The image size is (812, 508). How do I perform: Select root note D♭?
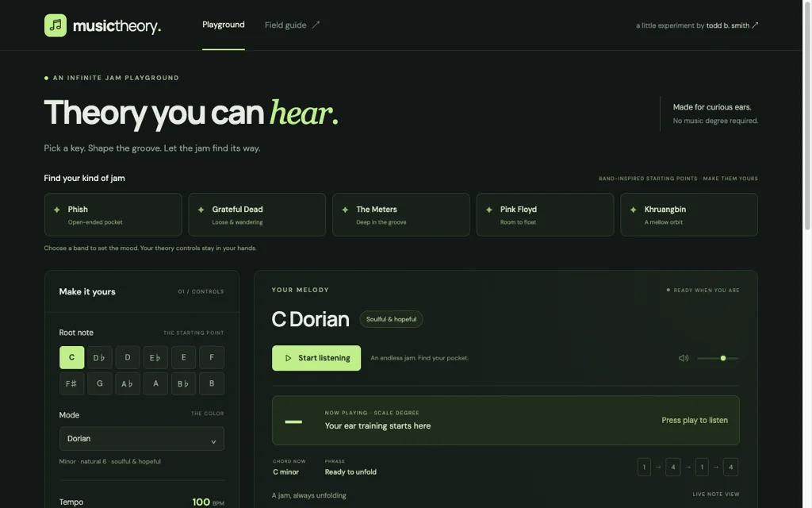(x=99, y=357)
